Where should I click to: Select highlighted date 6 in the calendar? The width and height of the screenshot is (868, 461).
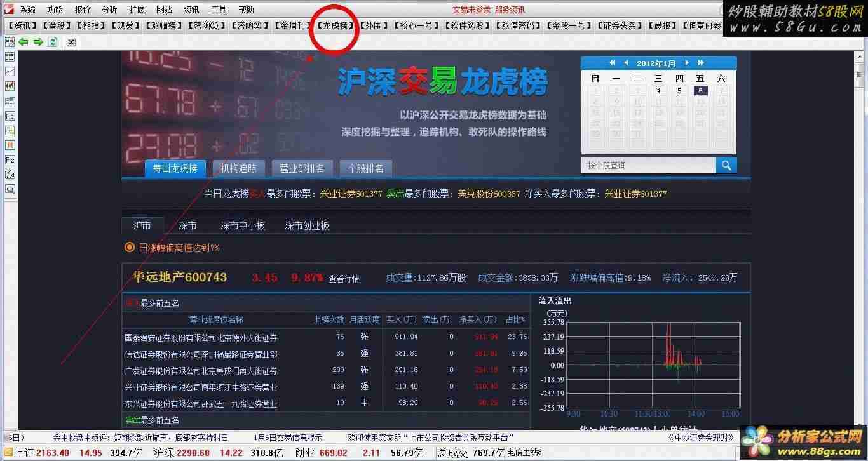tap(700, 91)
